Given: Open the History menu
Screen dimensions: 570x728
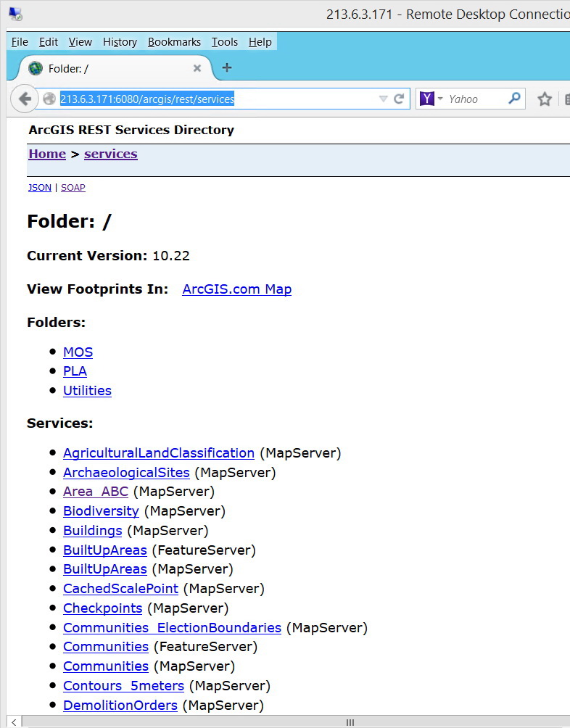Looking at the screenshot, I should click(120, 42).
